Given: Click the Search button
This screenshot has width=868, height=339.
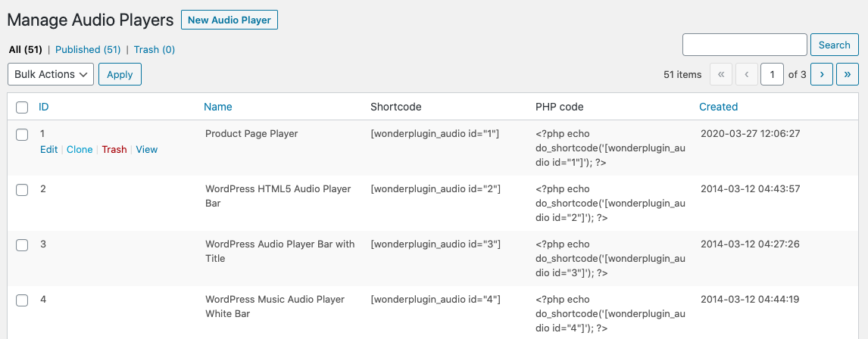Looking at the screenshot, I should click(834, 45).
